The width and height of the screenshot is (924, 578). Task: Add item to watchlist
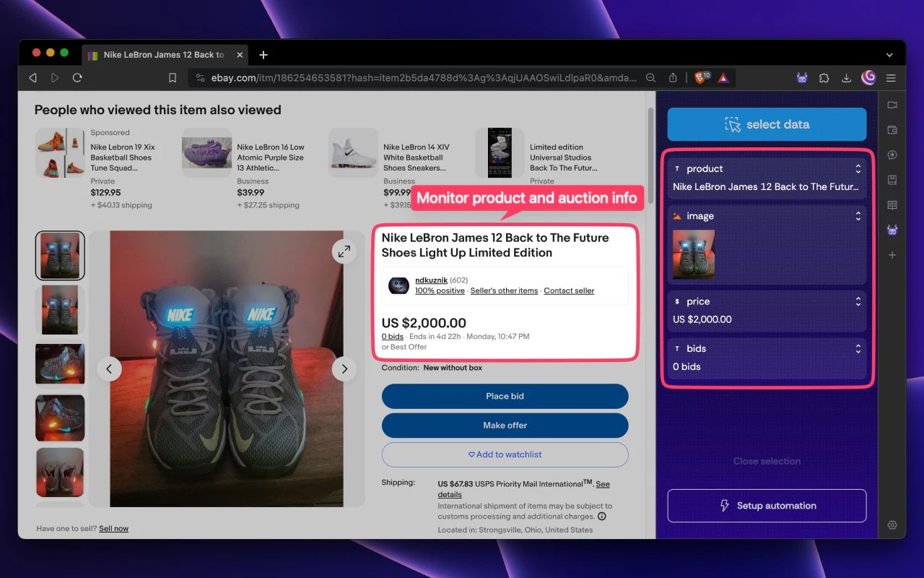pyautogui.click(x=505, y=454)
